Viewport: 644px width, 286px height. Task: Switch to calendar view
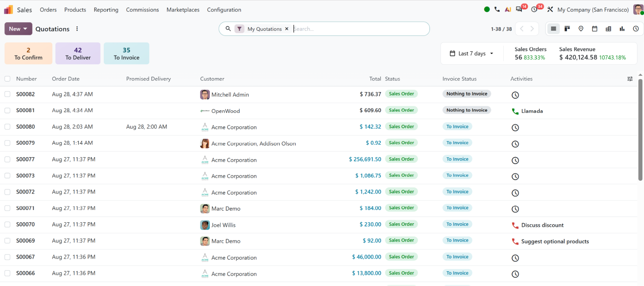click(x=595, y=29)
